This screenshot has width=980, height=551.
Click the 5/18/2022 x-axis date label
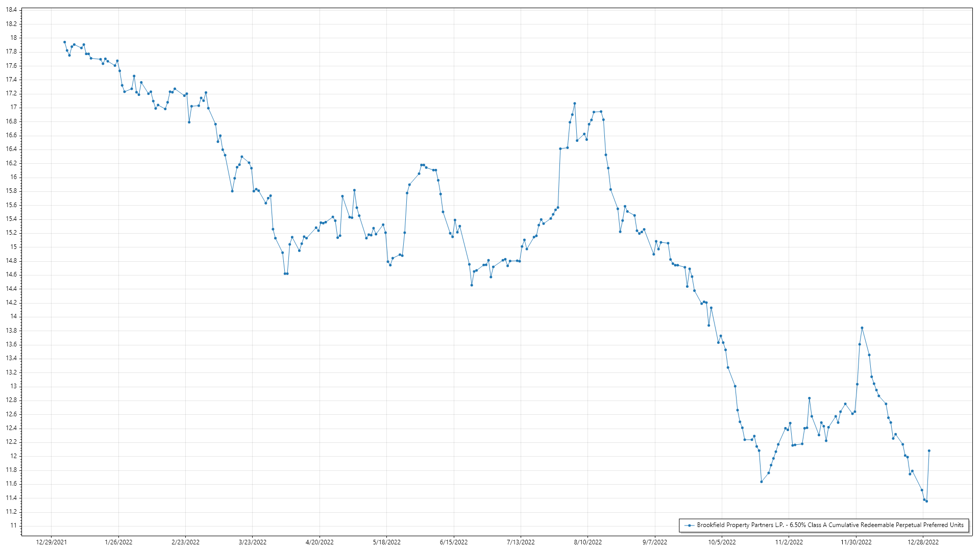click(x=386, y=542)
